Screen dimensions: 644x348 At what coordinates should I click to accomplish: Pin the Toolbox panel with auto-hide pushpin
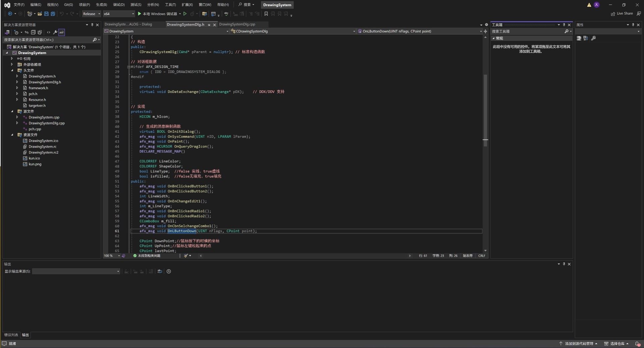(564, 25)
